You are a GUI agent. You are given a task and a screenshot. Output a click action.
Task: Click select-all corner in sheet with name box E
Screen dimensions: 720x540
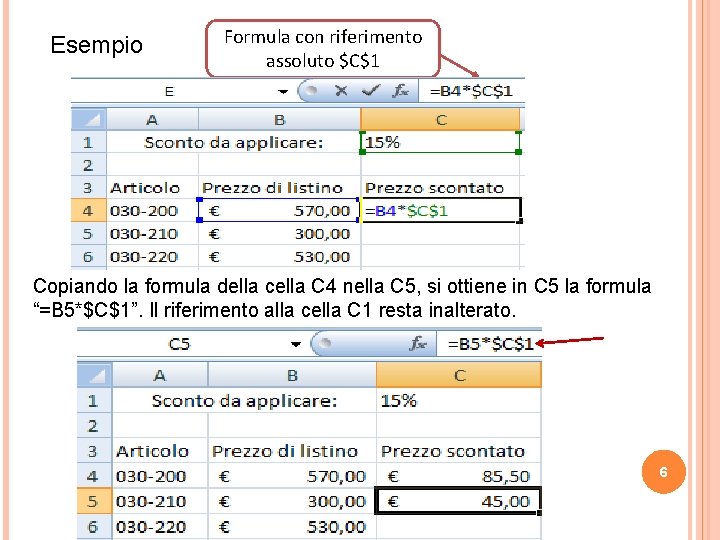click(x=89, y=120)
